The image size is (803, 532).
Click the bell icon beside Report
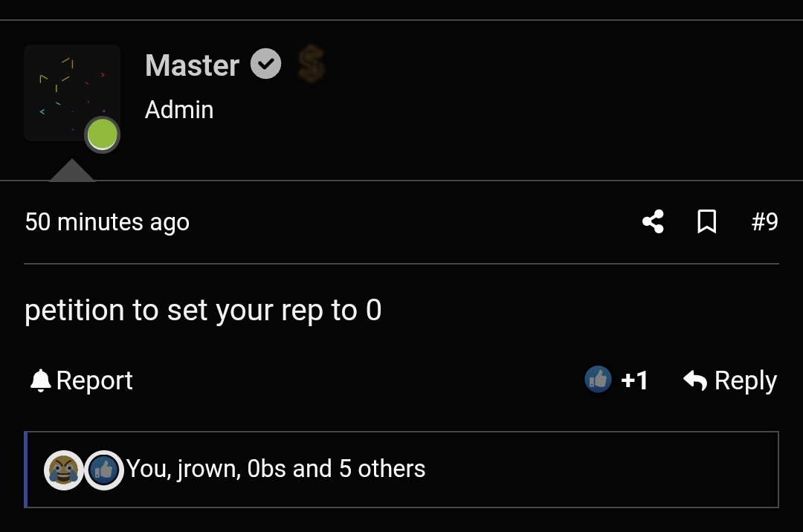[40, 380]
